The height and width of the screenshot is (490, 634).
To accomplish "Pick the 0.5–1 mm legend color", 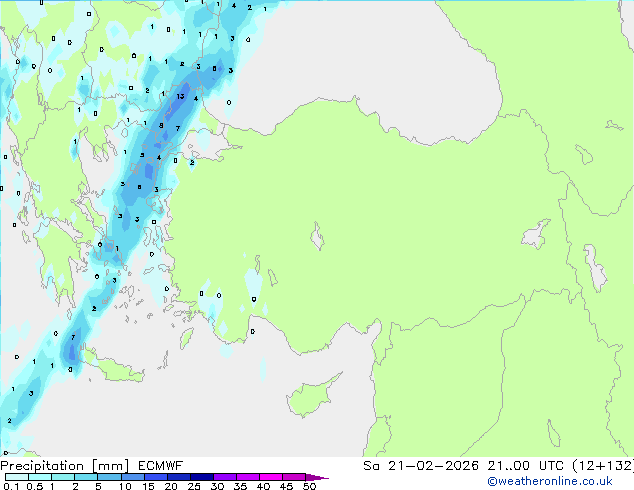I will (x=40, y=477).
